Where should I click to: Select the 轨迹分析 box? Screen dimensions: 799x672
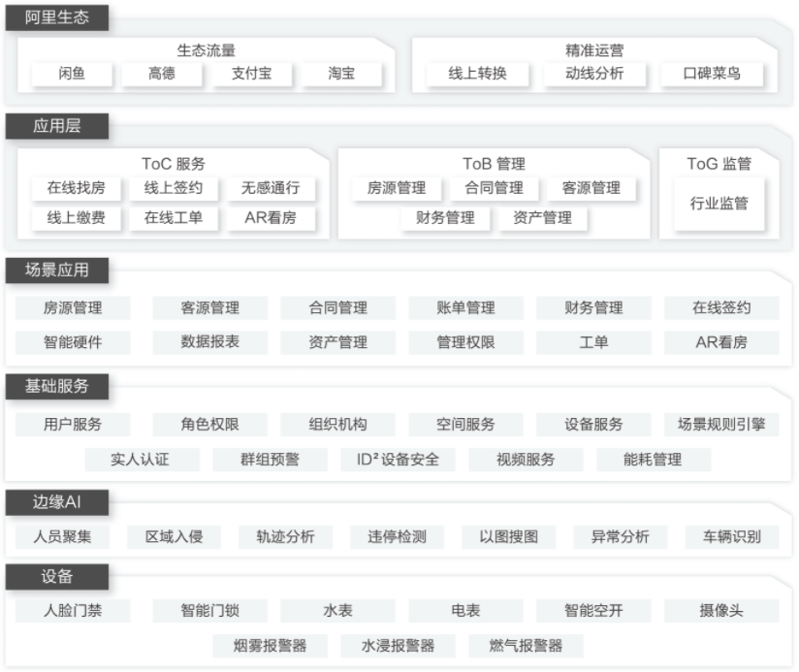pyautogui.click(x=286, y=537)
